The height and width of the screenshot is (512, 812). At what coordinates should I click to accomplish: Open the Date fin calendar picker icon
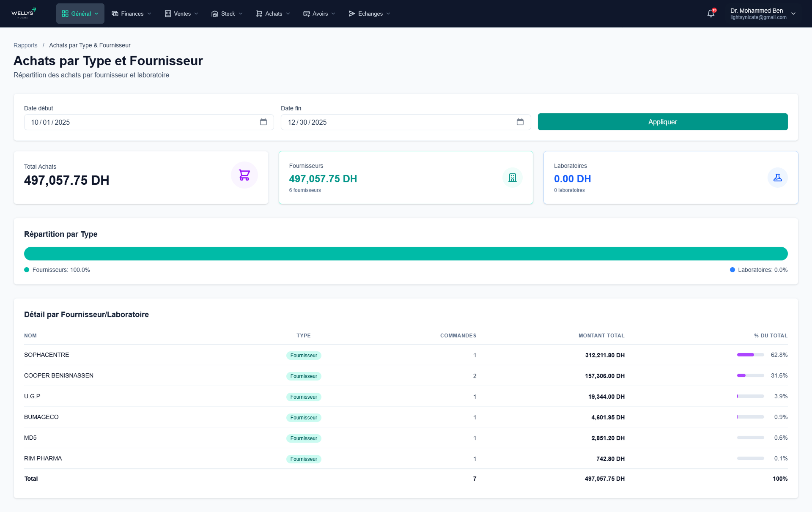520,122
